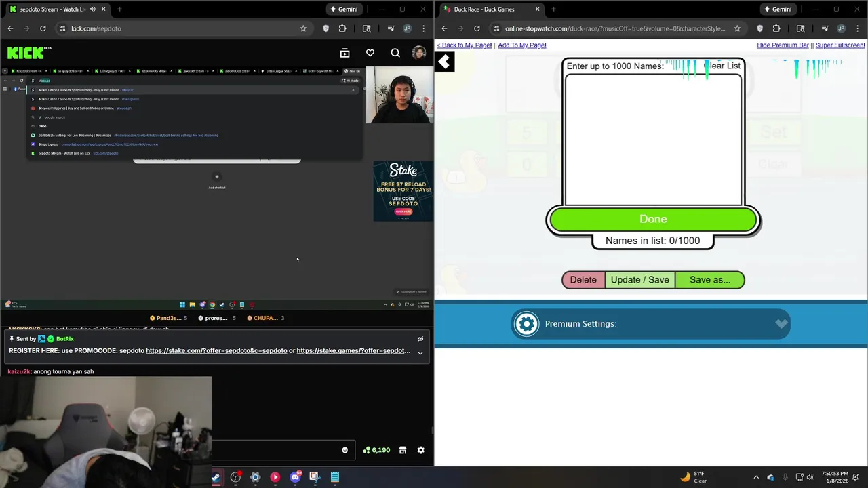Image resolution: width=868 pixels, height=488 pixels.
Task: Switch to the sepdoto Stream tab
Action: coord(58,9)
